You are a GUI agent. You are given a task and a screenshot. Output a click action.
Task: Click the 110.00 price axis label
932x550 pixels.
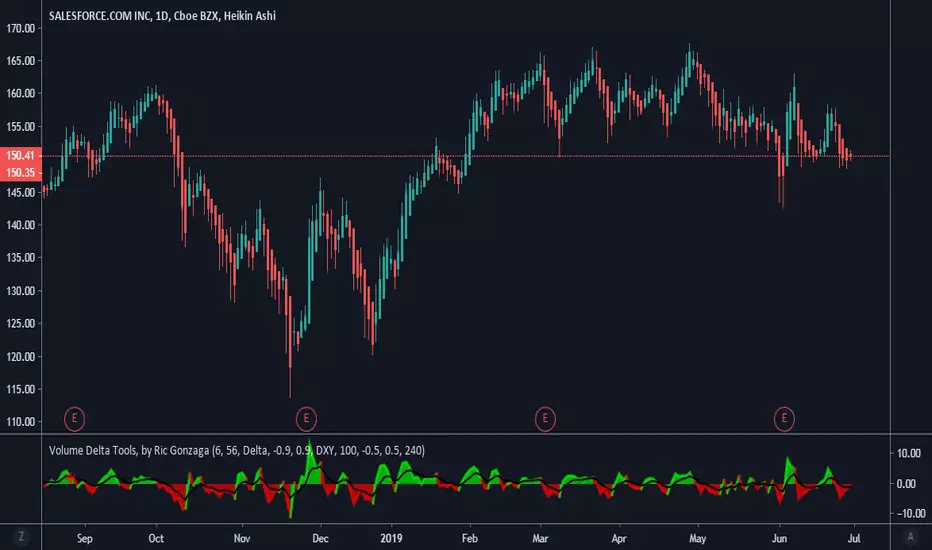(21, 422)
